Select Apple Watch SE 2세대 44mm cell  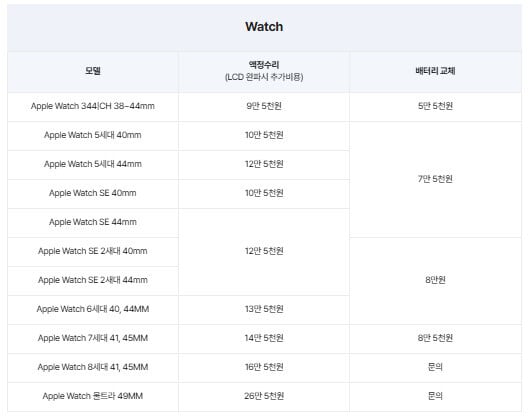(x=93, y=280)
